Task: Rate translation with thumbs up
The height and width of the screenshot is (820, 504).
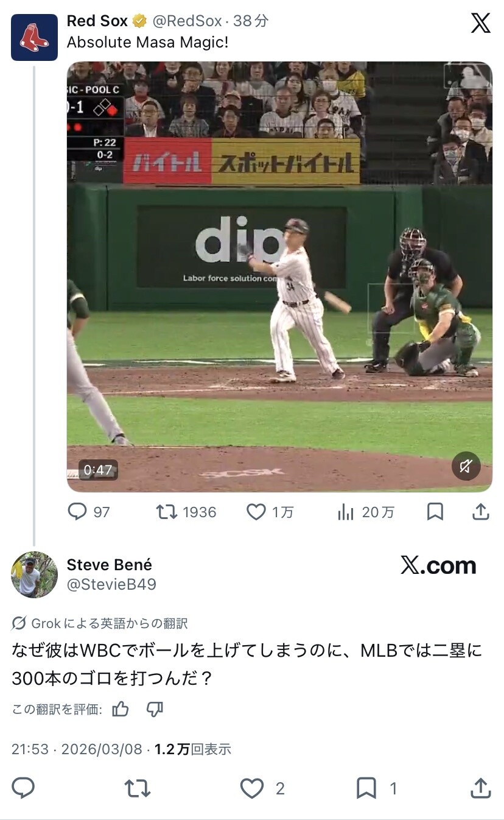Action: click(121, 709)
